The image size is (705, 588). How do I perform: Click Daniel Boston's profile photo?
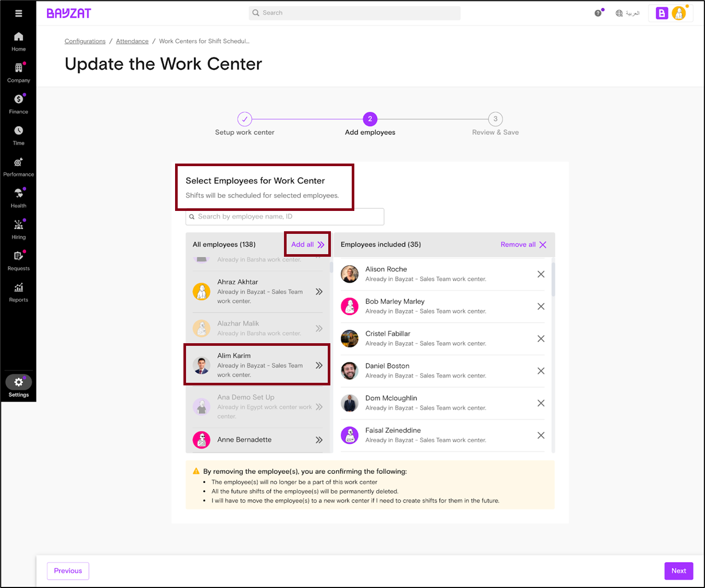click(x=350, y=371)
